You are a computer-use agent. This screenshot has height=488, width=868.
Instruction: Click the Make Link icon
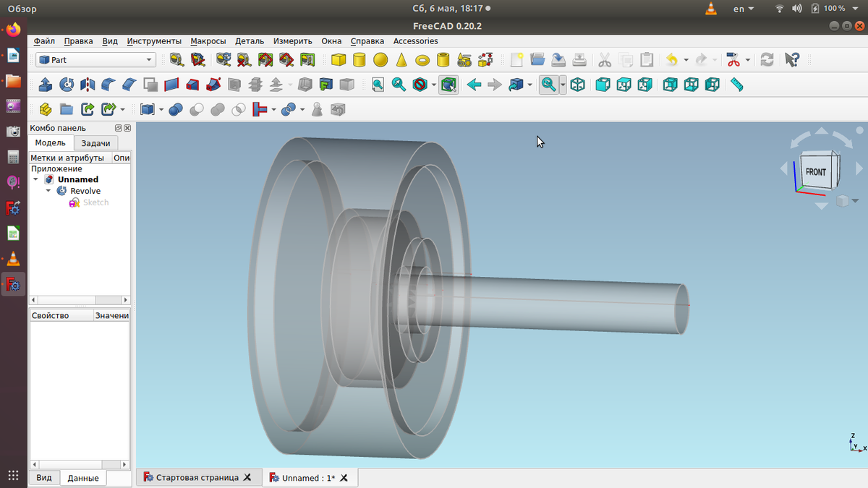click(x=88, y=109)
